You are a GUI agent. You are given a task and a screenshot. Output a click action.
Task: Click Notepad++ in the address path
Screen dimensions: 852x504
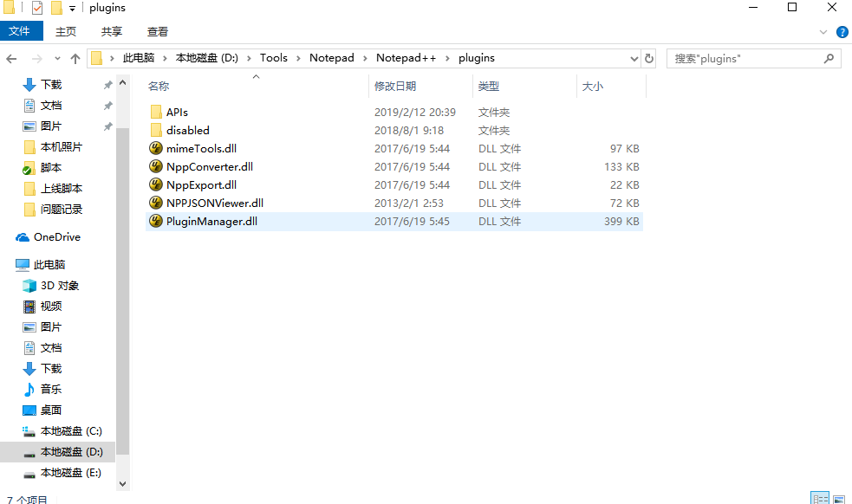coord(406,58)
